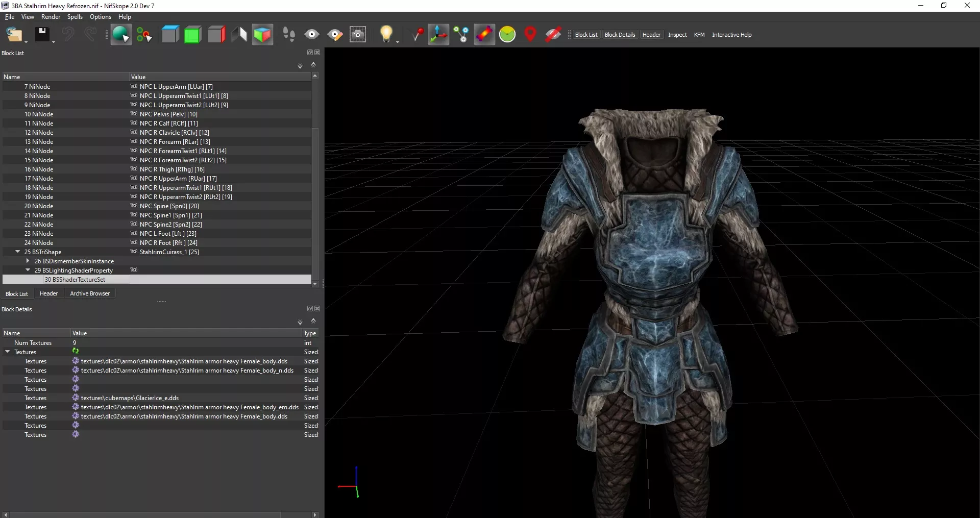This screenshot has height=518, width=980.
Task: Expand the 26 BSDismemberSkinInstance node
Action: tap(28, 261)
